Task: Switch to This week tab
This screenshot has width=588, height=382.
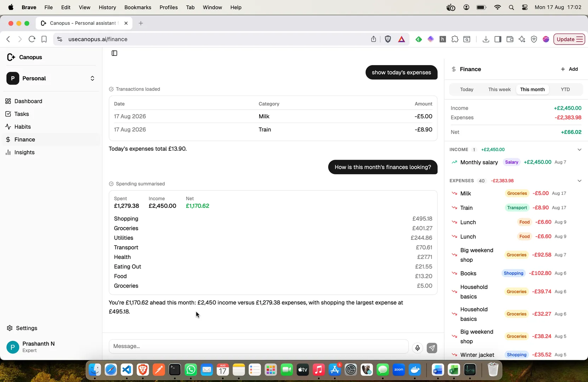Action: point(499,89)
